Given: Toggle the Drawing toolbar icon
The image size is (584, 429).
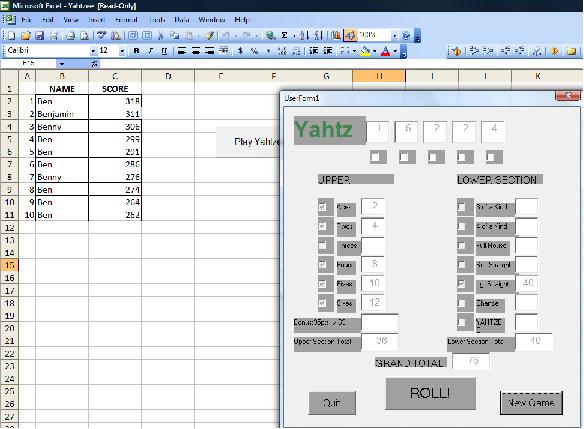Looking at the screenshot, I should [x=350, y=35].
